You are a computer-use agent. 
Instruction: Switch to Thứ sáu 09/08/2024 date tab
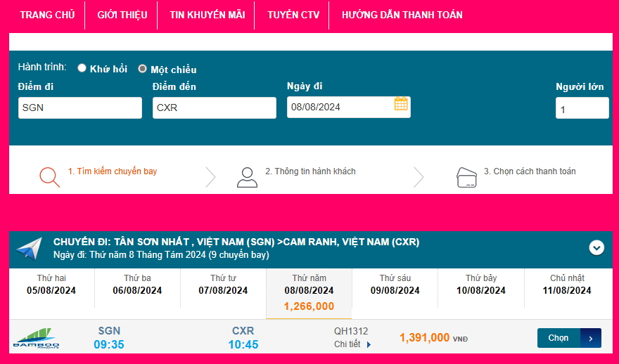pos(395,285)
